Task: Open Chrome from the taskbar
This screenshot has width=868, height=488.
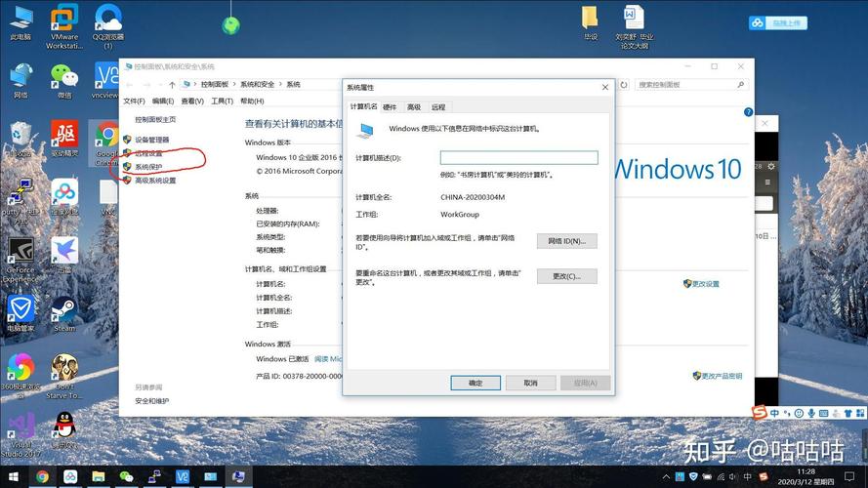Action: pos(42,476)
